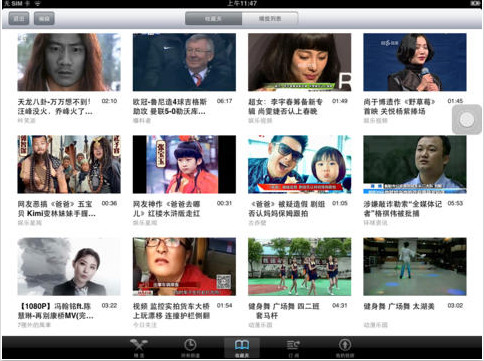Click the 上午11:47 clock in status bar
Screen dimensions: 484x361
[x=242, y=3]
